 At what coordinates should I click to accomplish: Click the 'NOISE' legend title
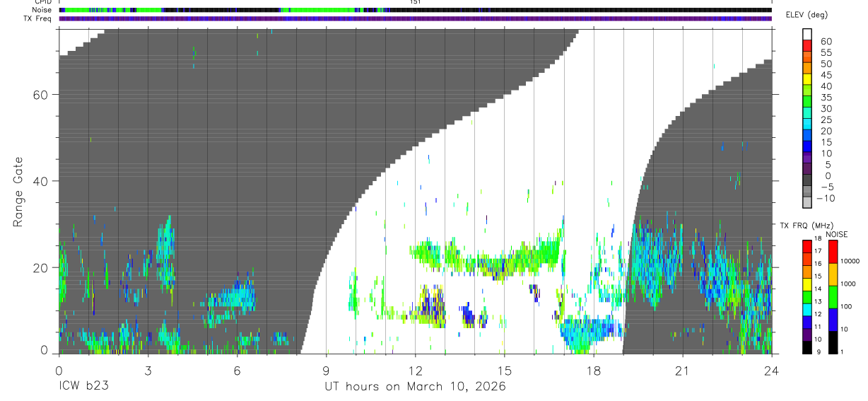click(836, 234)
